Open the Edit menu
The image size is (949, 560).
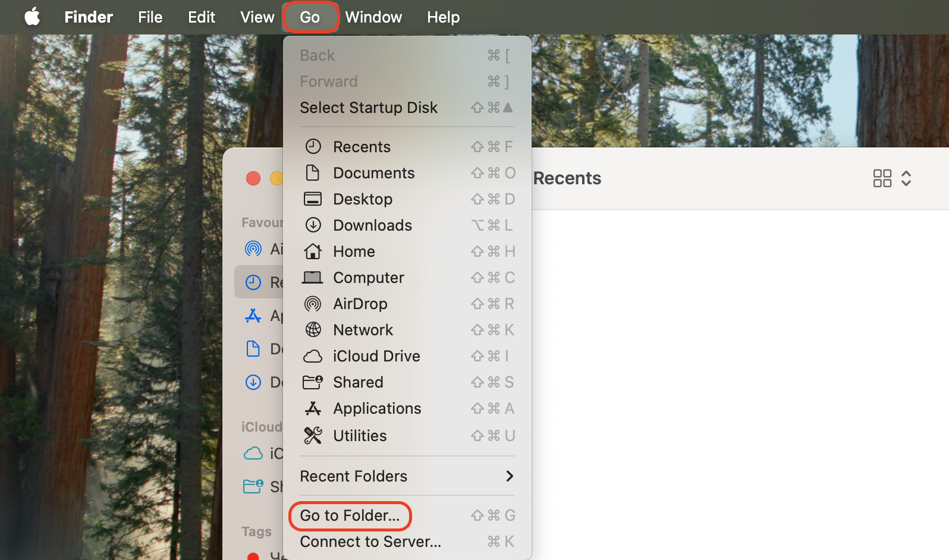tap(202, 17)
